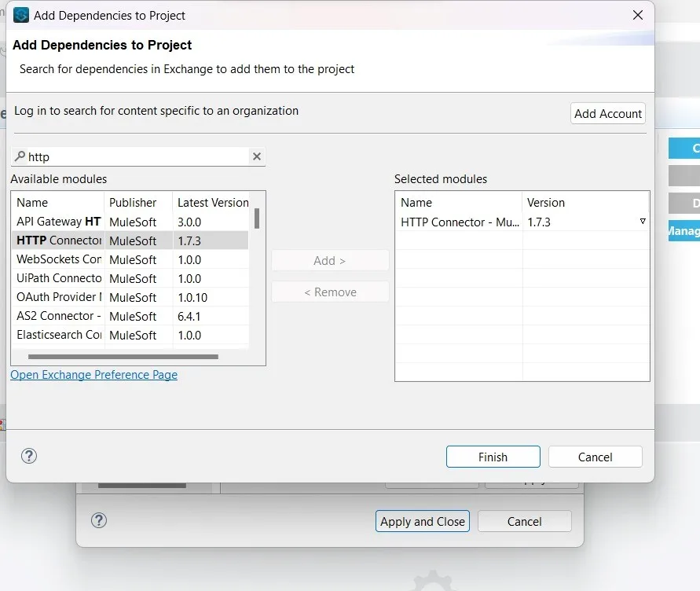Select the UiPath Connector module row
Image resolution: width=700 pixels, height=591 pixels.
click(x=130, y=278)
